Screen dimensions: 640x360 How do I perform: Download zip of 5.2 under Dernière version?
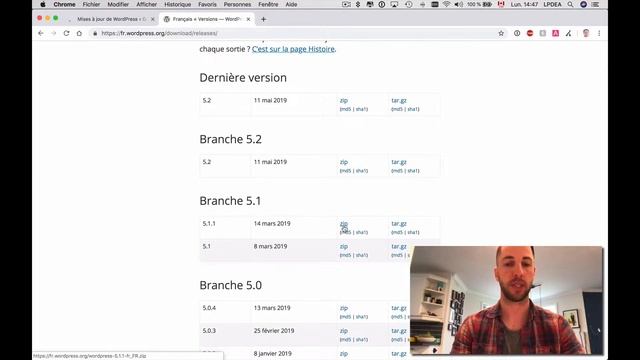(344, 100)
